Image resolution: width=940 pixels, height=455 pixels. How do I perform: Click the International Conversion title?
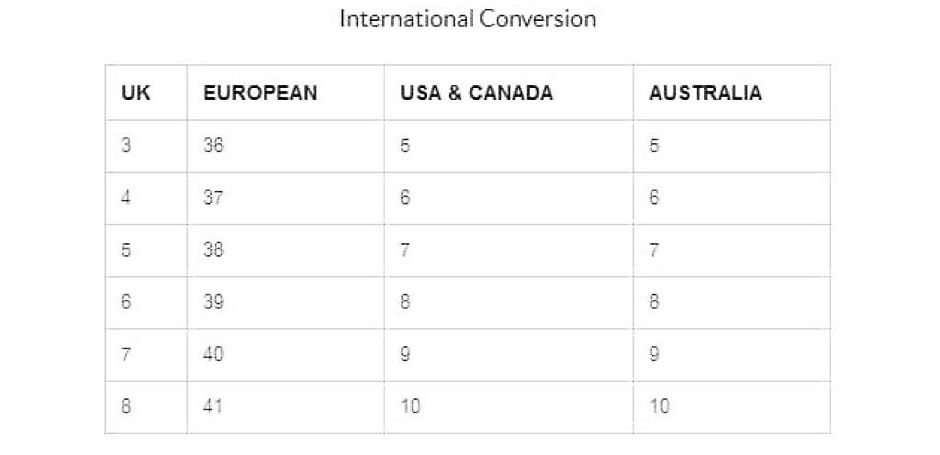pos(468,19)
